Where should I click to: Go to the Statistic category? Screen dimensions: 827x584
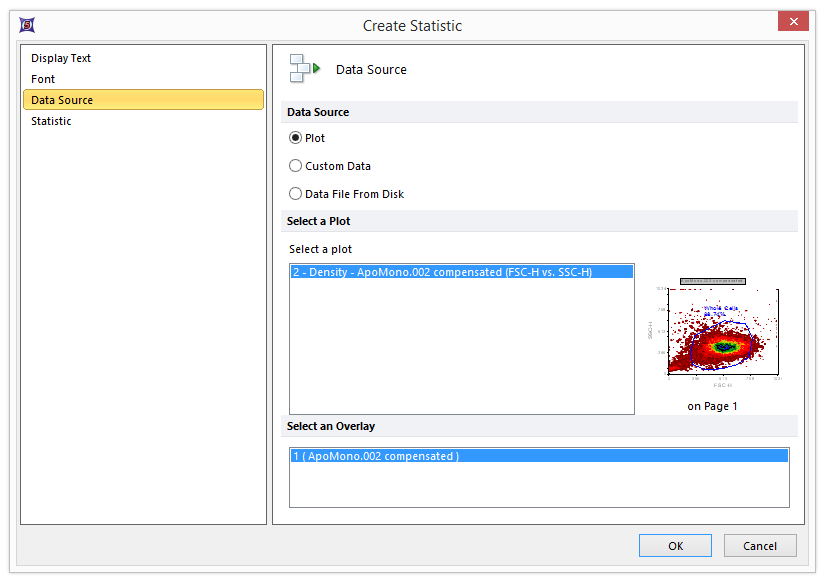[51, 121]
